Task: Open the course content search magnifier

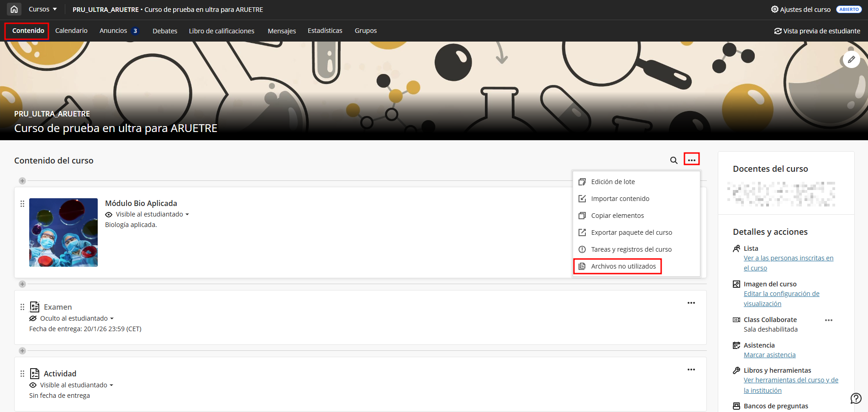Action: click(673, 160)
